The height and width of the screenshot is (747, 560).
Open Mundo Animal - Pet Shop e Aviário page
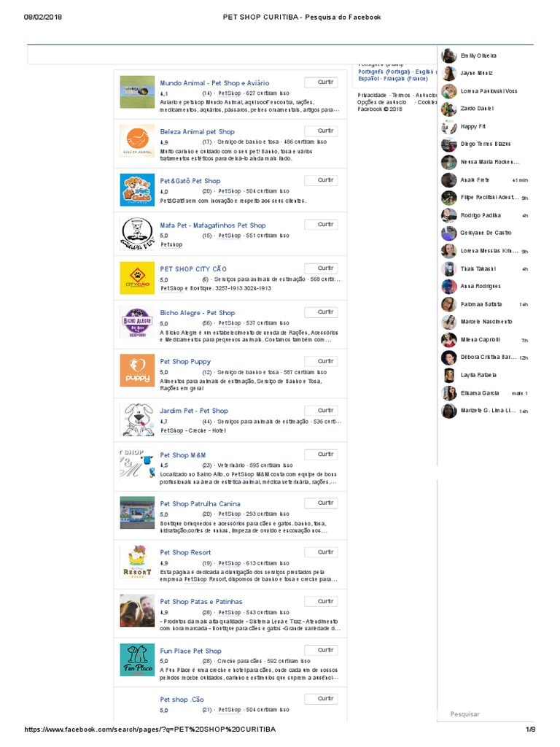(x=214, y=83)
